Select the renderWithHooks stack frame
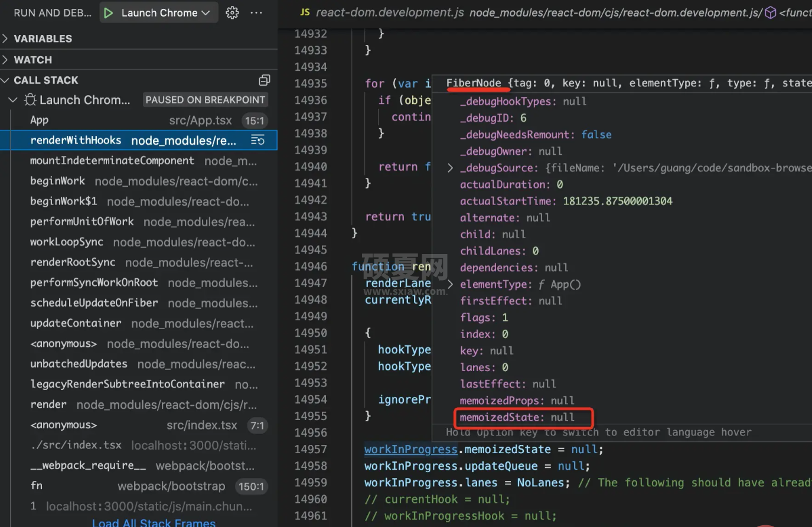Screen dimensions: 812x527 [x=138, y=141]
